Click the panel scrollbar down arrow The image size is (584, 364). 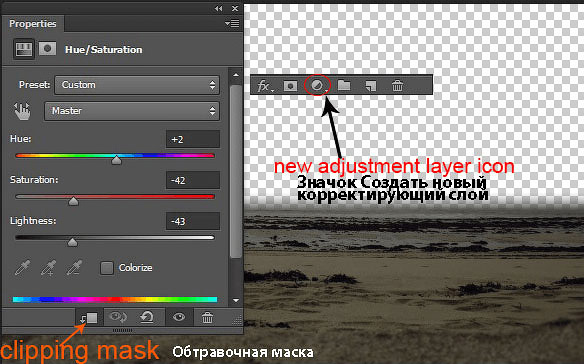236,300
